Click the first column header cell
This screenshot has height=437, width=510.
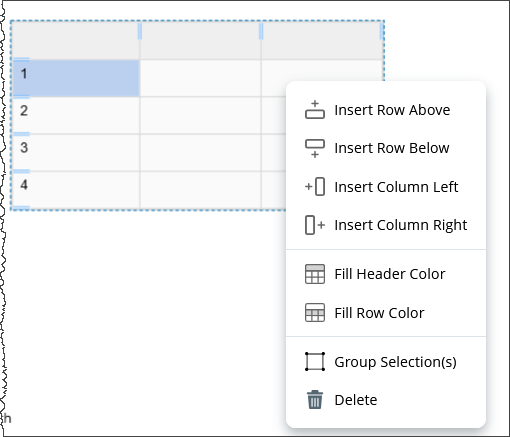pyautogui.click(x=76, y=41)
